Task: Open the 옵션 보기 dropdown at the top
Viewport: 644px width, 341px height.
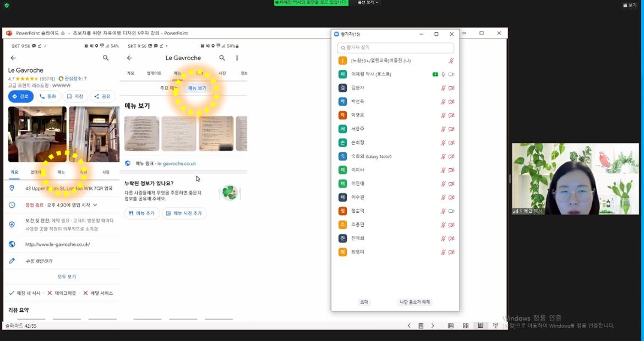Action: coord(368,2)
